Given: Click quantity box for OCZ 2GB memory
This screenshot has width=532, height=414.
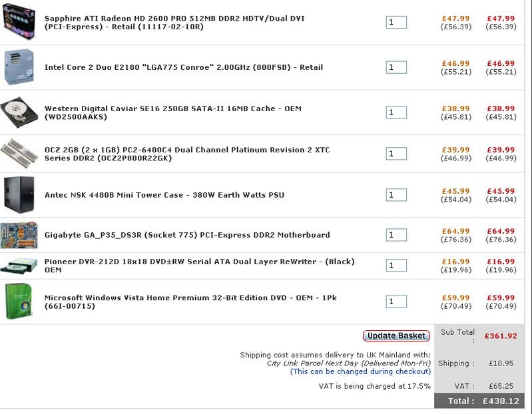Looking at the screenshot, I should (x=396, y=154).
